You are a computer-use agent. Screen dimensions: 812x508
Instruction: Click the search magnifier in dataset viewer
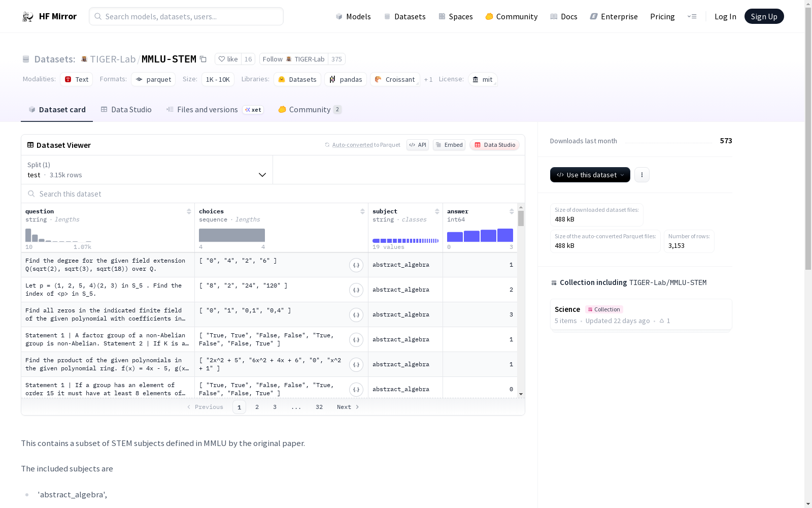(31, 194)
